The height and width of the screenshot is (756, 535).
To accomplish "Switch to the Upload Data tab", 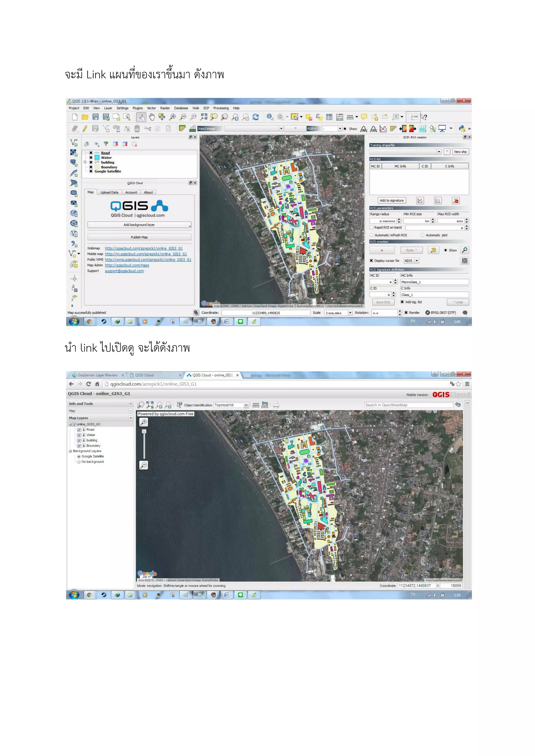I will point(109,192).
